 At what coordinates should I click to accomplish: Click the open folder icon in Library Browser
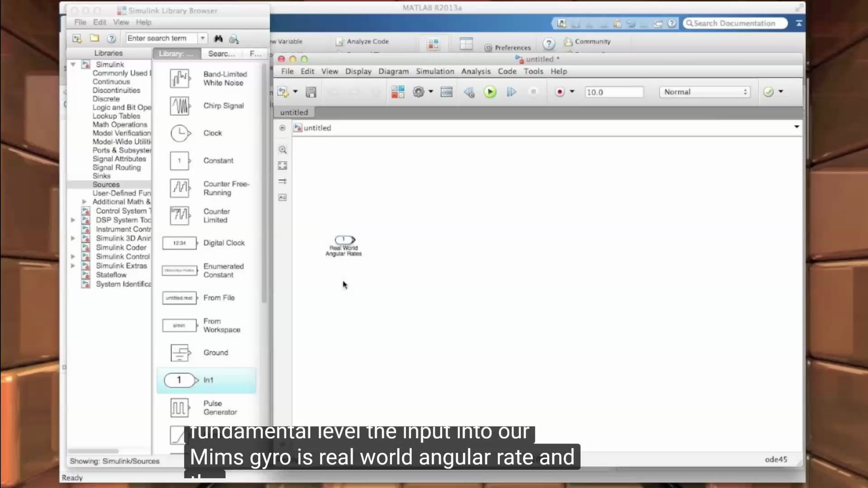(94, 38)
